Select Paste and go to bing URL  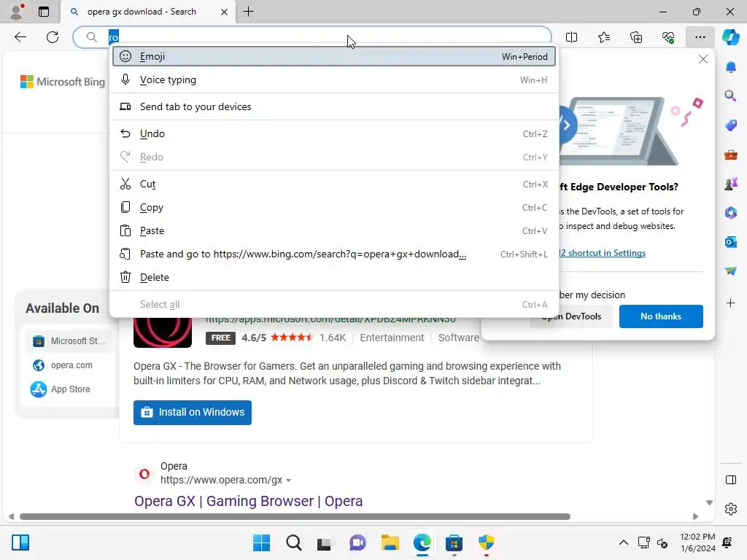pyautogui.click(x=334, y=254)
